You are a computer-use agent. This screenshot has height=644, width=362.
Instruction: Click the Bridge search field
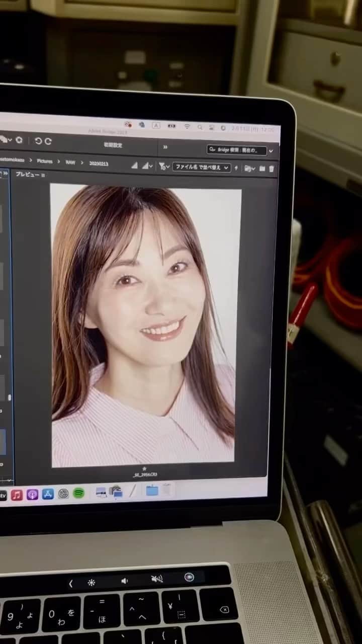[x=236, y=150]
